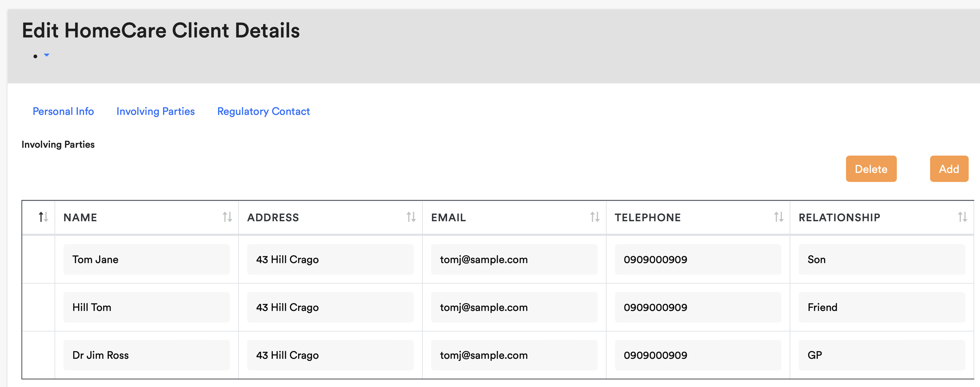Expand the blue dropdown caret under title
Viewport: 980px width, 387px height.
(x=46, y=55)
